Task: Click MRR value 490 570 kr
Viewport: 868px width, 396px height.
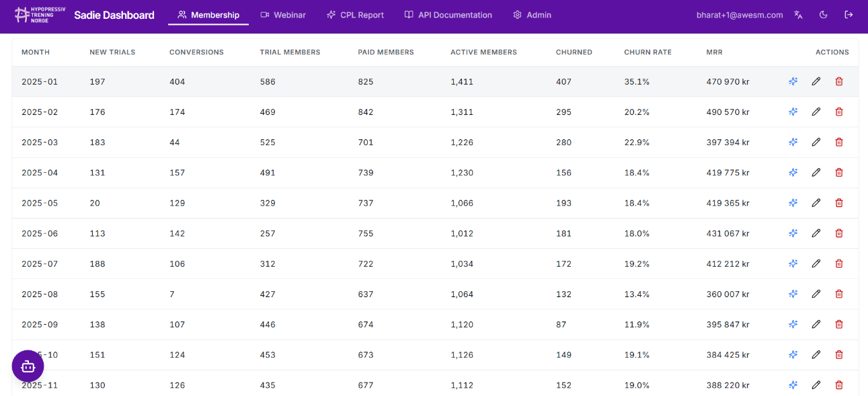Action: [x=727, y=112]
